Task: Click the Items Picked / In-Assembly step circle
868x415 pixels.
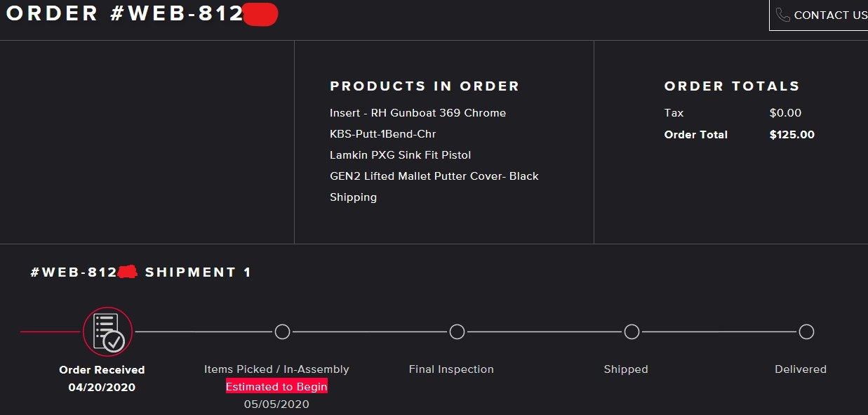Action: pyautogui.click(x=282, y=331)
